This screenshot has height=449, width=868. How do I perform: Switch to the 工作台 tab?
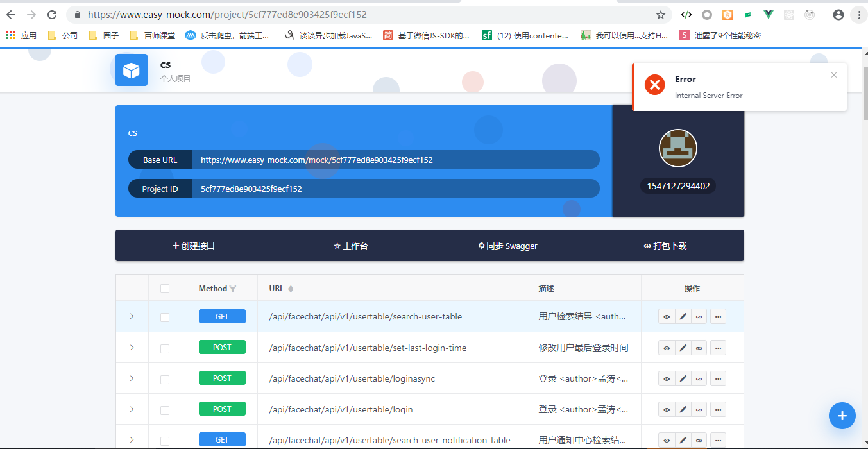coord(350,245)
